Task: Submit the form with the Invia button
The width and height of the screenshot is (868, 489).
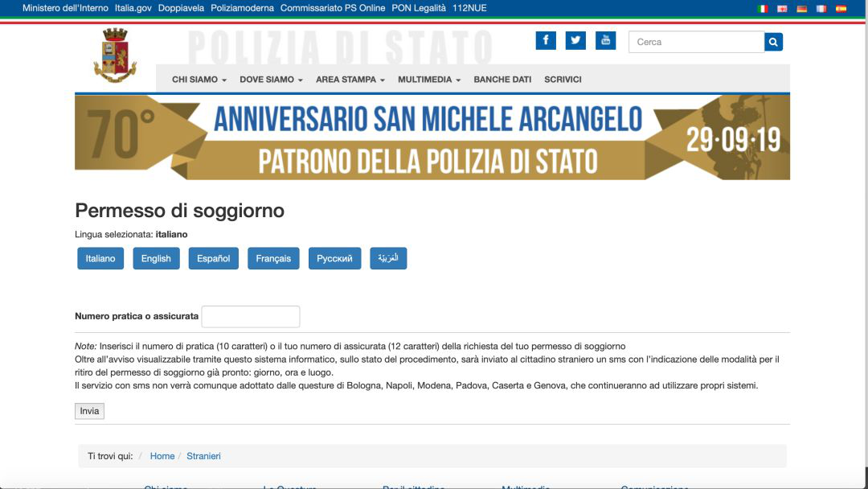Action: [x=89, y=411]
